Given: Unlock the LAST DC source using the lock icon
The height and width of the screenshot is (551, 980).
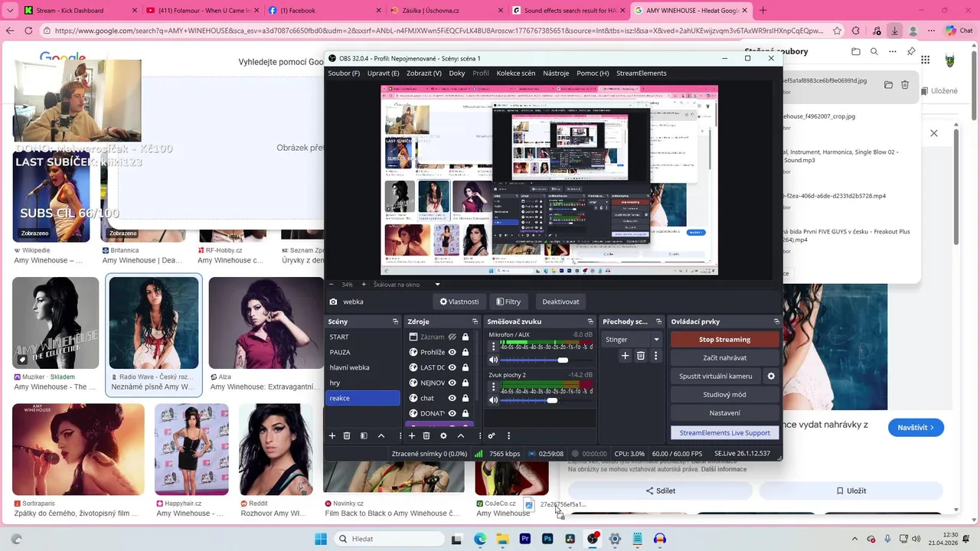Looking at the screenshot, I should [x=465, y=367].
